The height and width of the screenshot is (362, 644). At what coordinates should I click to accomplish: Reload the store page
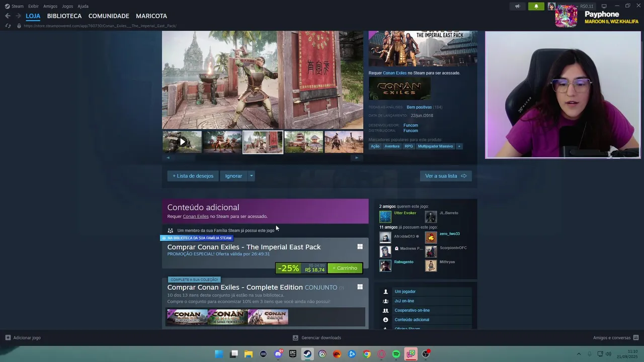(x=8, y=26)
